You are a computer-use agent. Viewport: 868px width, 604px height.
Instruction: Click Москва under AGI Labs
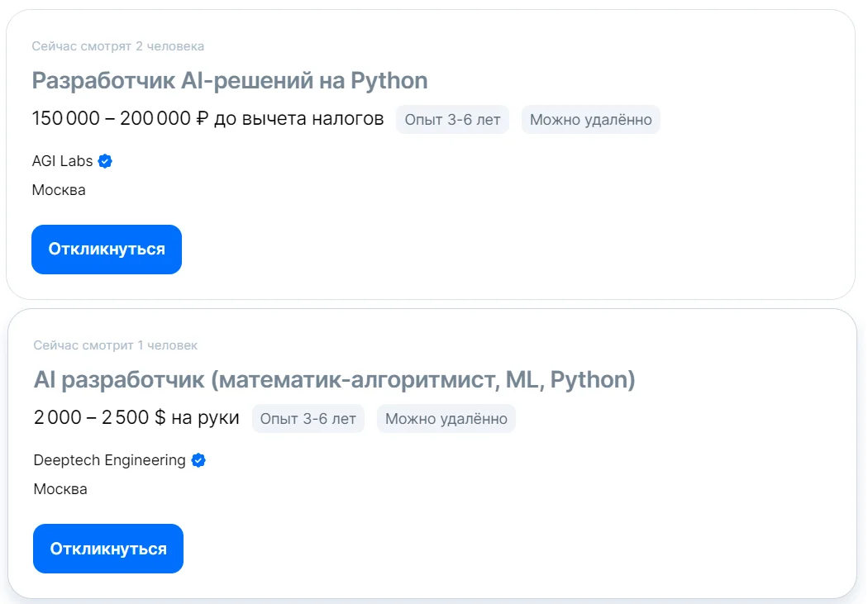[x=58, y=189]
